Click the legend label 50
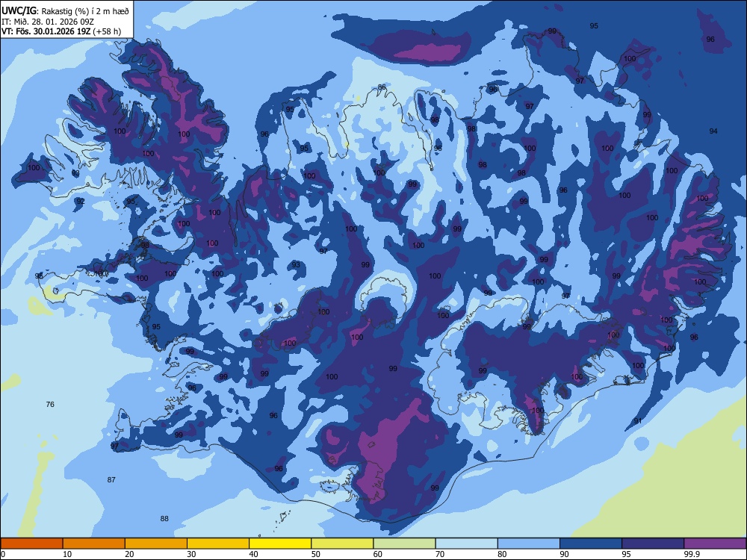 coord(316,554)
